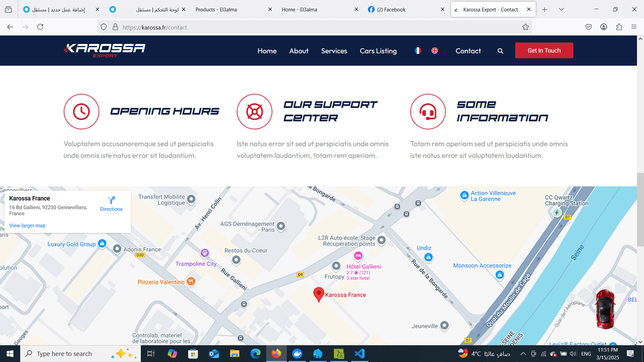List all tabs with the chevron
This screenshot has height=362, width=644.
pyautogui.click(x=562, y=9)
